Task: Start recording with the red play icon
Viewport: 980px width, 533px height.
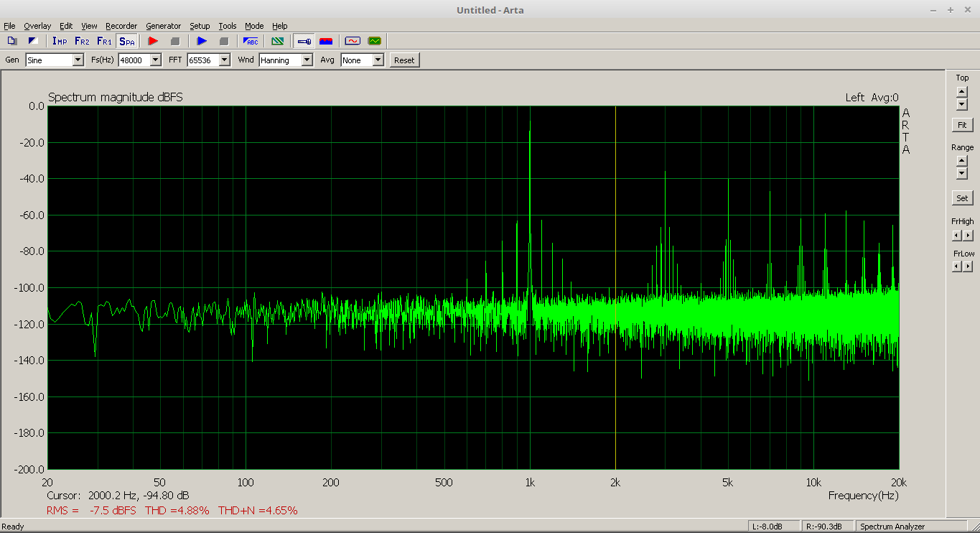Action: pyautogui.click(x=153, y=41)
